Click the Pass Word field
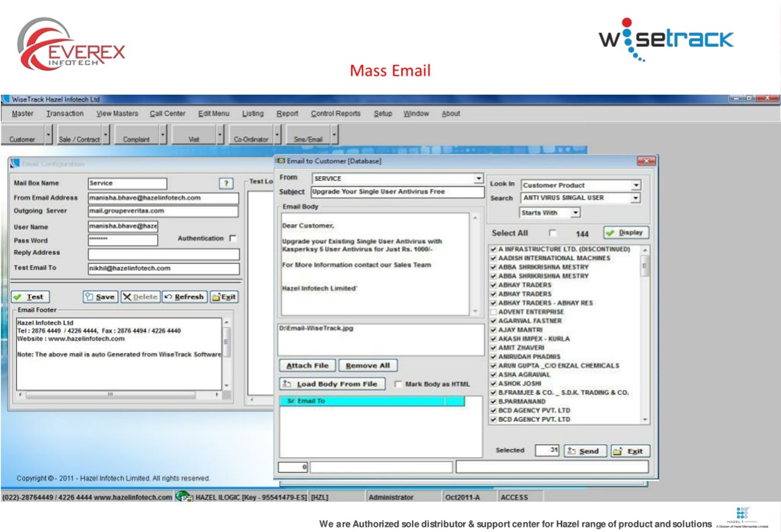Image resolution: width=781 pixels, height=532 pixels. pyautogui.click(x=123, y=240)
